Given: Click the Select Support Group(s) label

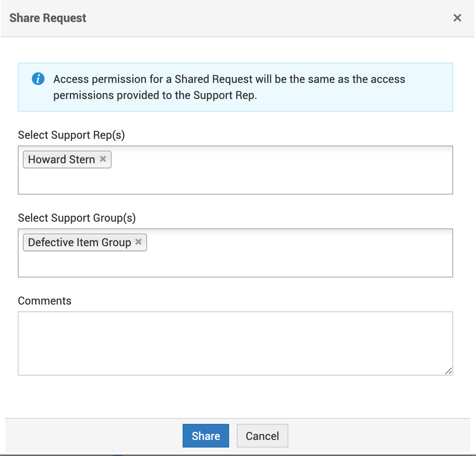Looking at the screenshot, I should tap(77, 218).
